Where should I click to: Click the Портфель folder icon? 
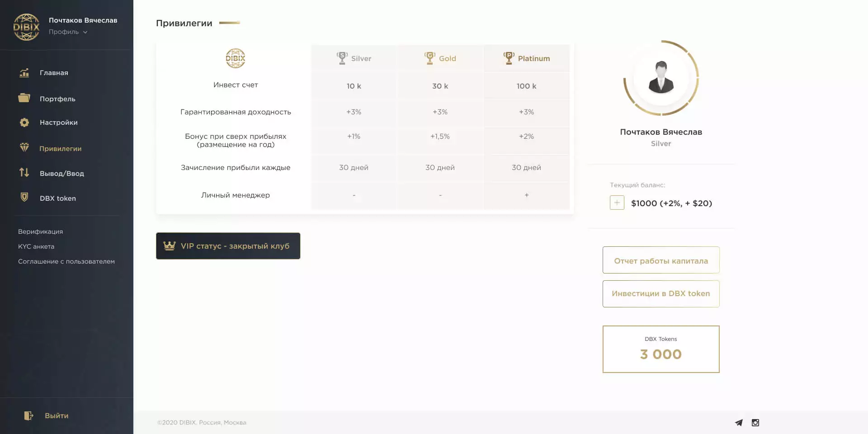pyautogui.click(x=24, y=98)
